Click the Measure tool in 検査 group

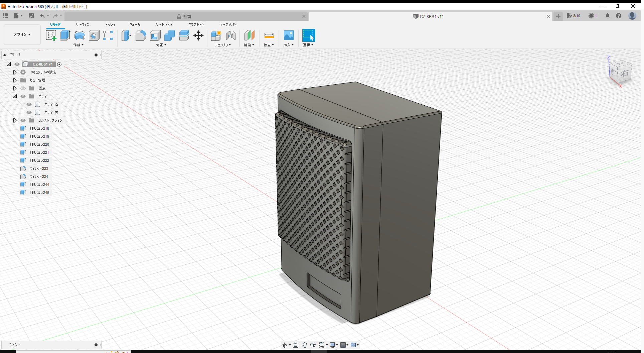(269, 35)
